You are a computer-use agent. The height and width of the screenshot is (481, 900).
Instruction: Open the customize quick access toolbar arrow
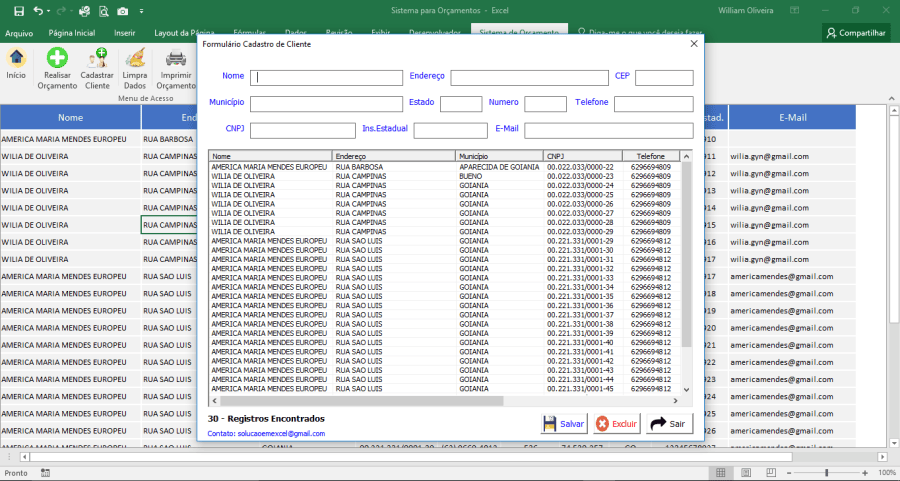[x=141, y=11]
